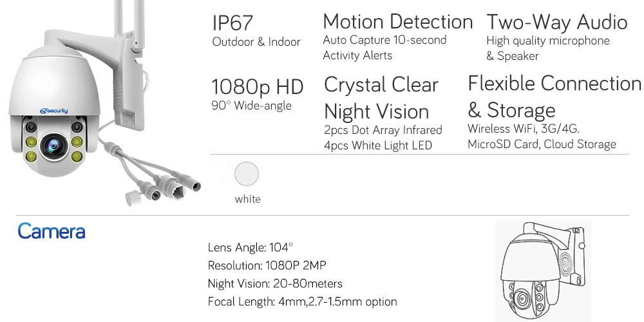644x322 pixels.
Task: Click the Crystal Clear Night Vision heading
Action: coord(381,98)
